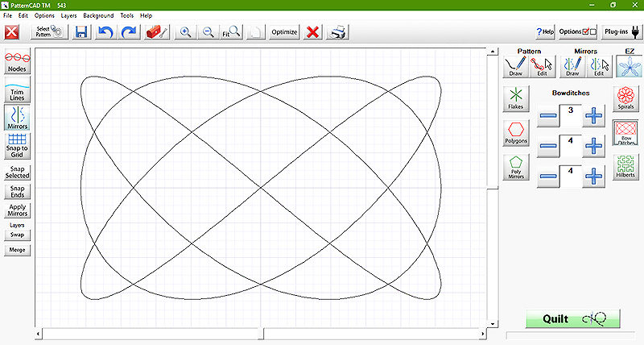Screen dimensions: 644x345
Task: Decrease the second Bowditches value
Action: [x=548, y=146]
